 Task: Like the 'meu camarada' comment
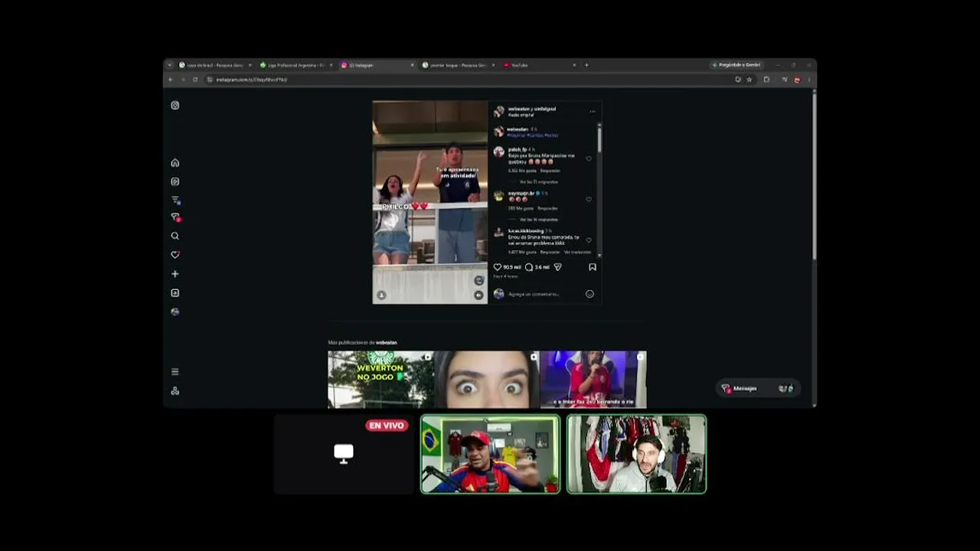[x=589, y=240]
